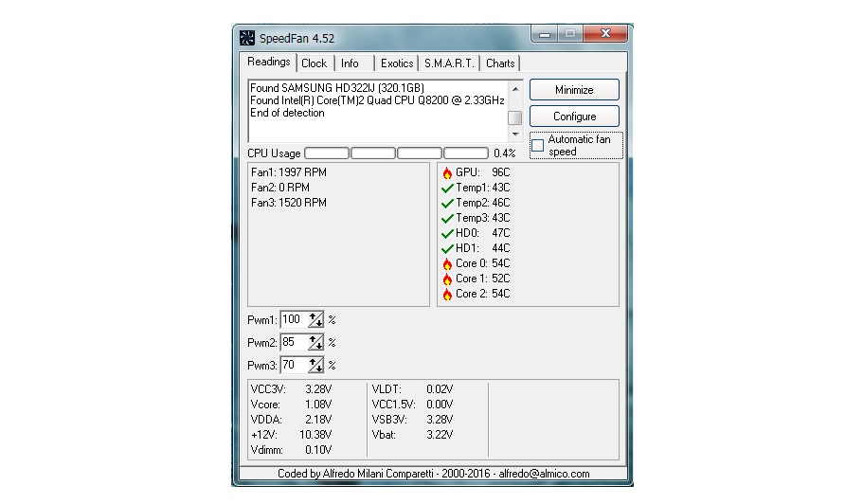Click the VCC3V 3.28V voltage reading
The width and height of the screenshot is (863, 504).
pyautogui.click(x=291, y=389)
